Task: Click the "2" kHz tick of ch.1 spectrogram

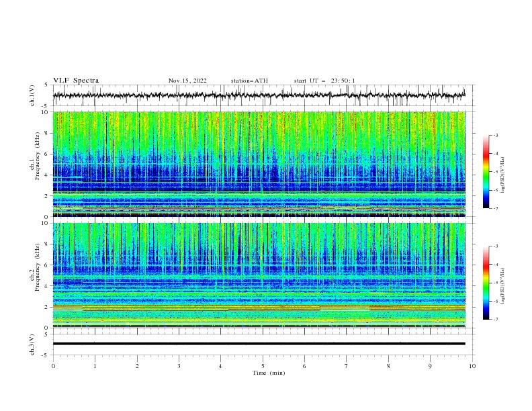Action: point(46,196)
